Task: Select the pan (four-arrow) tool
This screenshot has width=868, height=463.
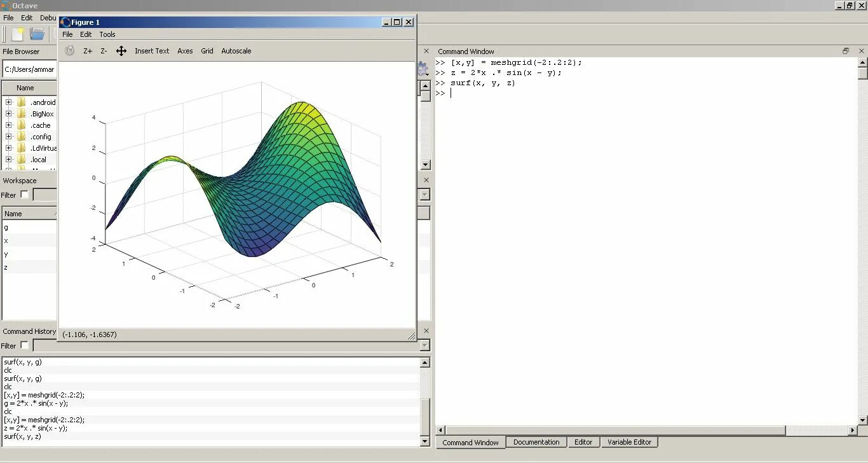Action: coord(121,51)
